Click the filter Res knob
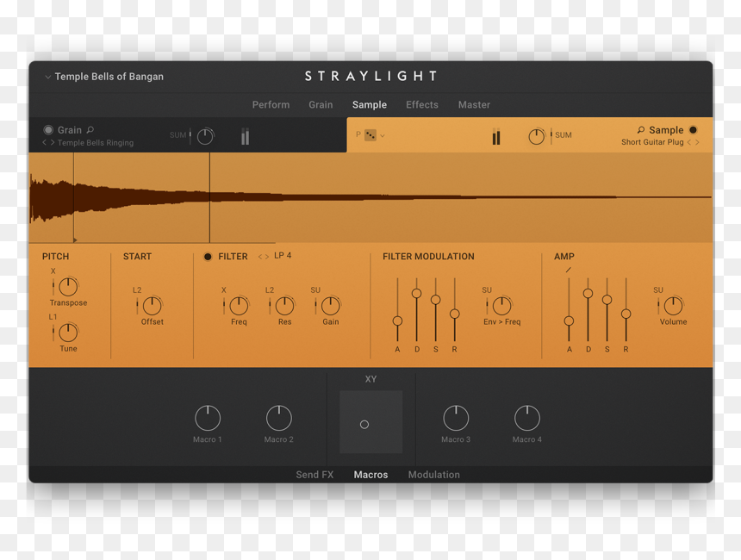Viewport: 741px width, 560px height. click(x=284, y=306)
